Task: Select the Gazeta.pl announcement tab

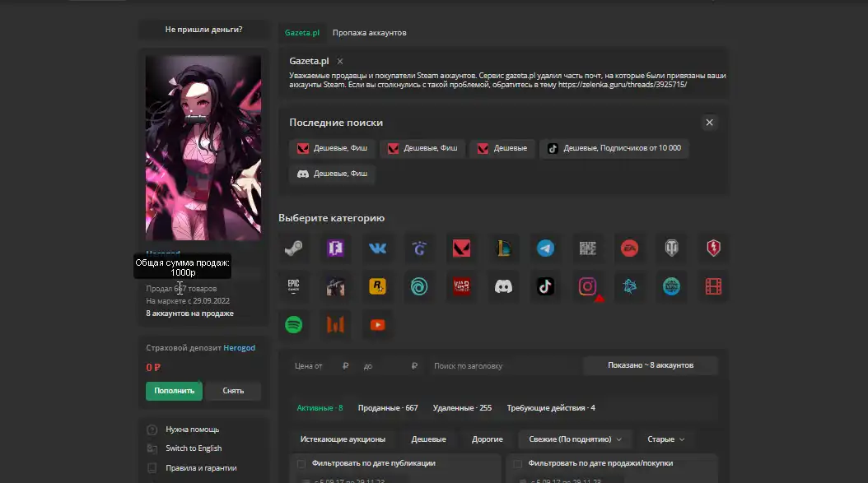Action: (301, 33)
